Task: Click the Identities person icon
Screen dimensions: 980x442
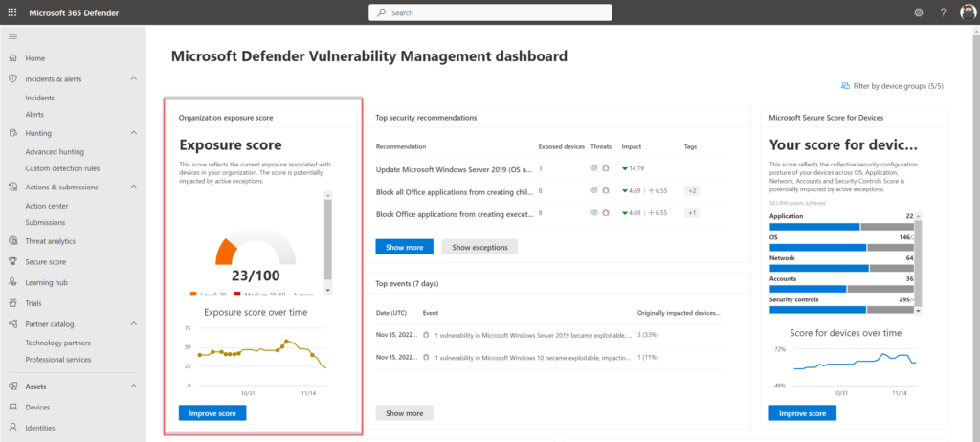Action: coord(12,428)
